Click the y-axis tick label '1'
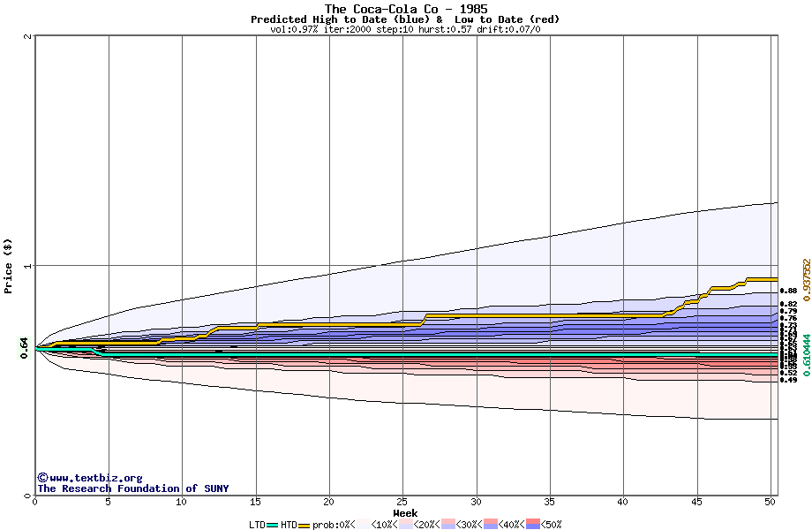This screenshot has height=530, width=812. click(27, 266)
